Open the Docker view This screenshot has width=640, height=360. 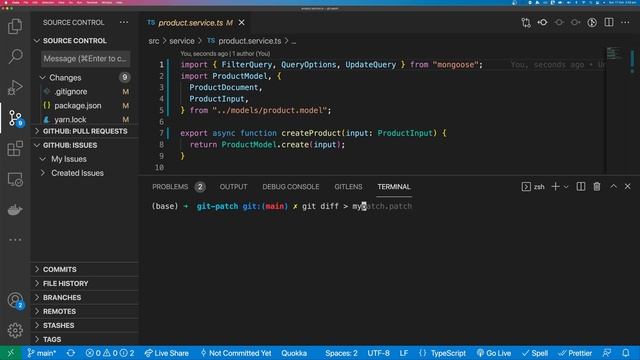tap(15, 210)
